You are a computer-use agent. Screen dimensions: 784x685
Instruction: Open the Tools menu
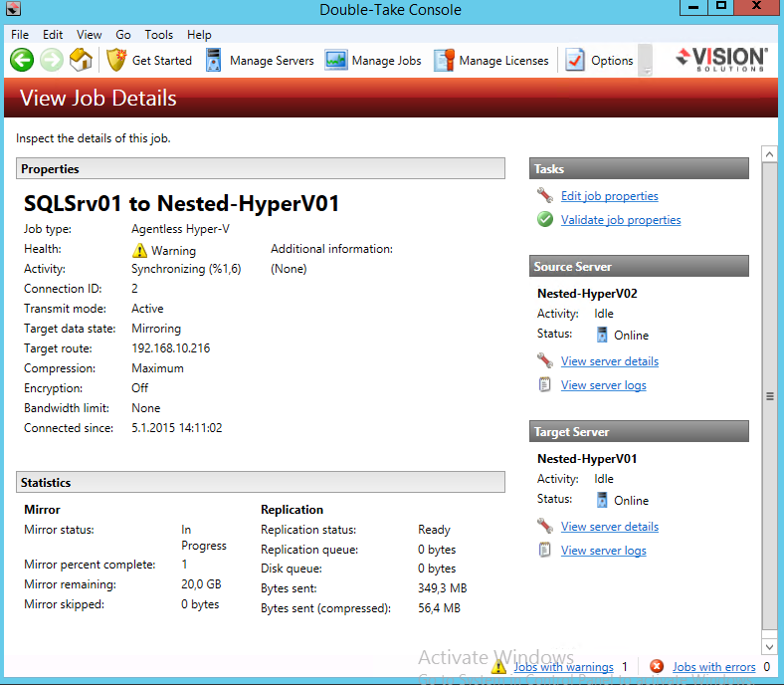(x=159, y=35)
